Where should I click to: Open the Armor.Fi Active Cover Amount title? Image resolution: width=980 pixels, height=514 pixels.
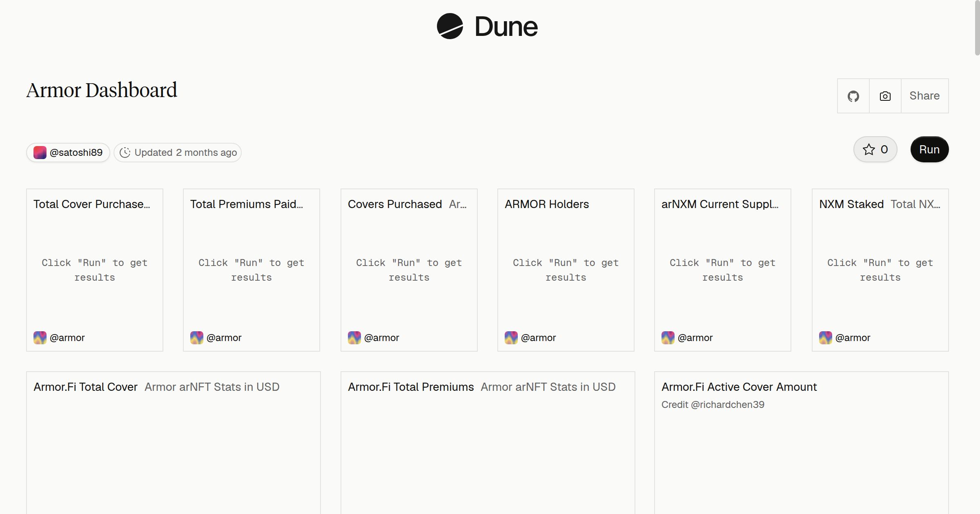coord(739,387)
